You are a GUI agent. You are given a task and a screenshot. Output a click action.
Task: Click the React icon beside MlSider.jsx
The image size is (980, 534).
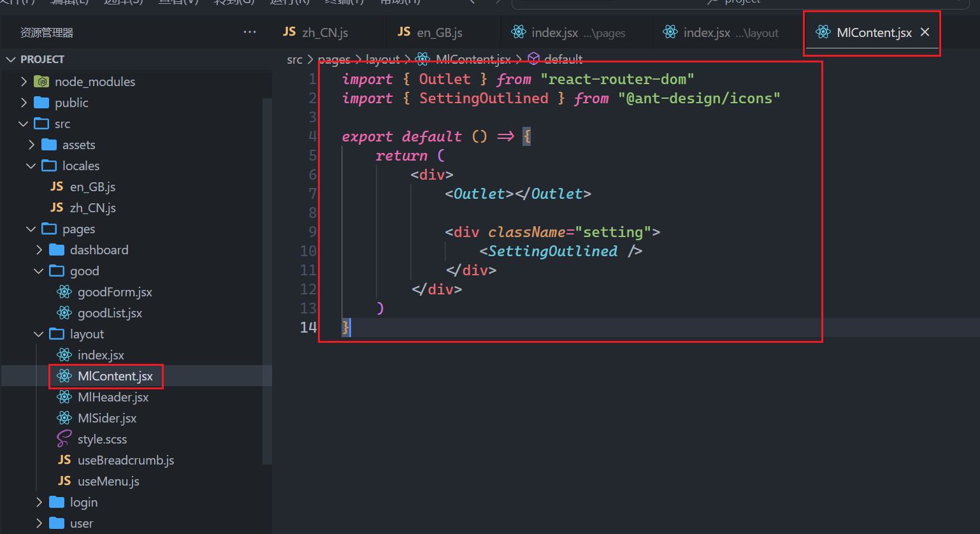[x=64, y=418]
